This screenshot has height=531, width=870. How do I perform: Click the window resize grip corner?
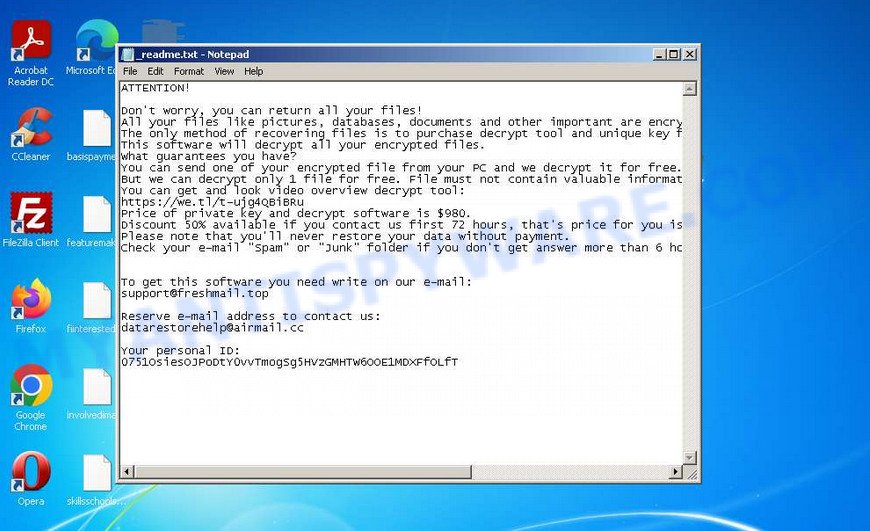(x=691, y=473)
